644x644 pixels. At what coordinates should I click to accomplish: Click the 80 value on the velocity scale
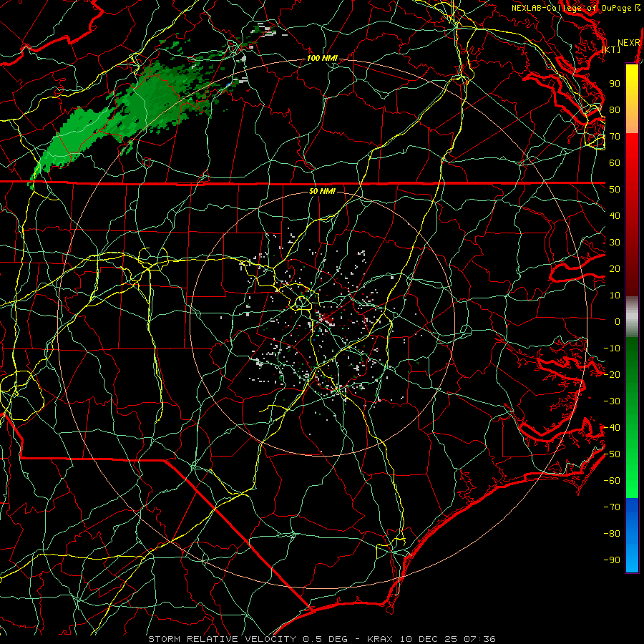[x=615, y=109]
